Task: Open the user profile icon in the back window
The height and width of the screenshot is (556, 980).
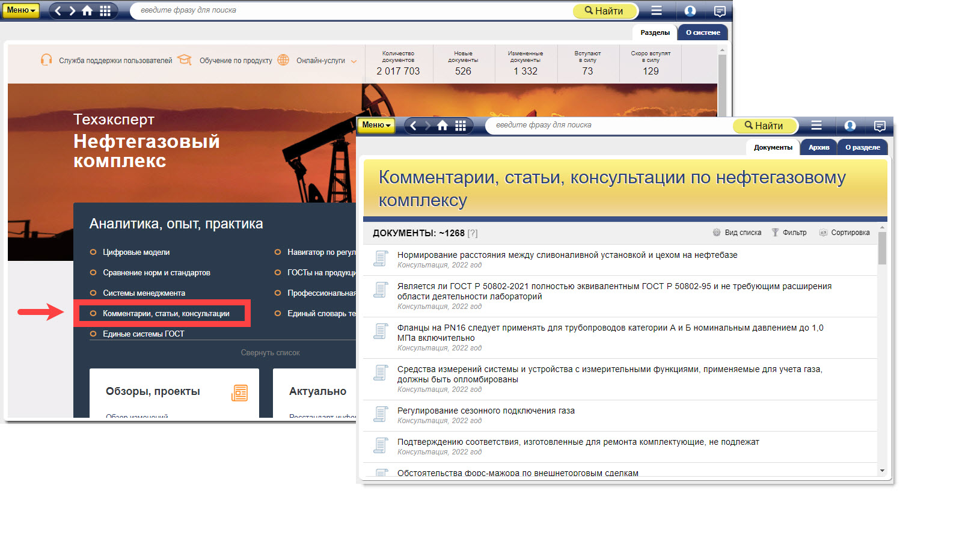Action: pyautogui.click(x=690, y=10)
